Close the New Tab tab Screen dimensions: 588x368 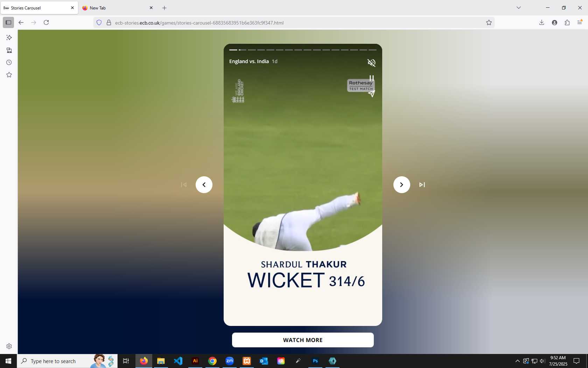point(151,8)
